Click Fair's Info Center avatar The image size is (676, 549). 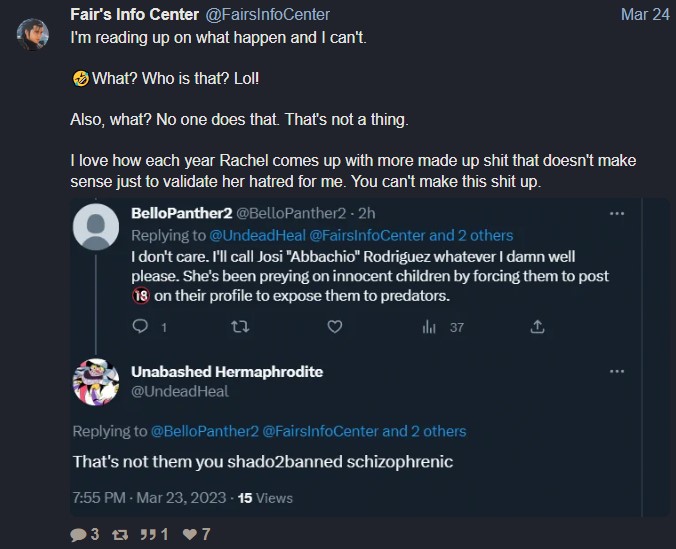[34, 35]
